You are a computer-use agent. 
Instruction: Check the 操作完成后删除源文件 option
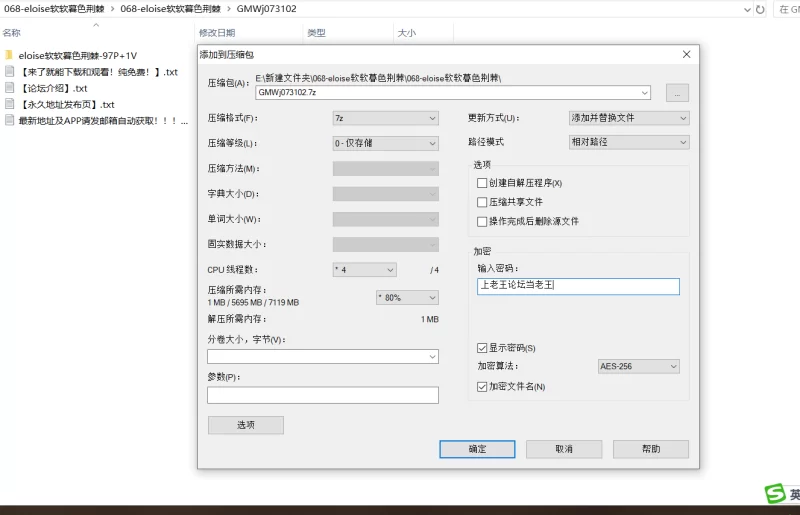coord(483,221)
